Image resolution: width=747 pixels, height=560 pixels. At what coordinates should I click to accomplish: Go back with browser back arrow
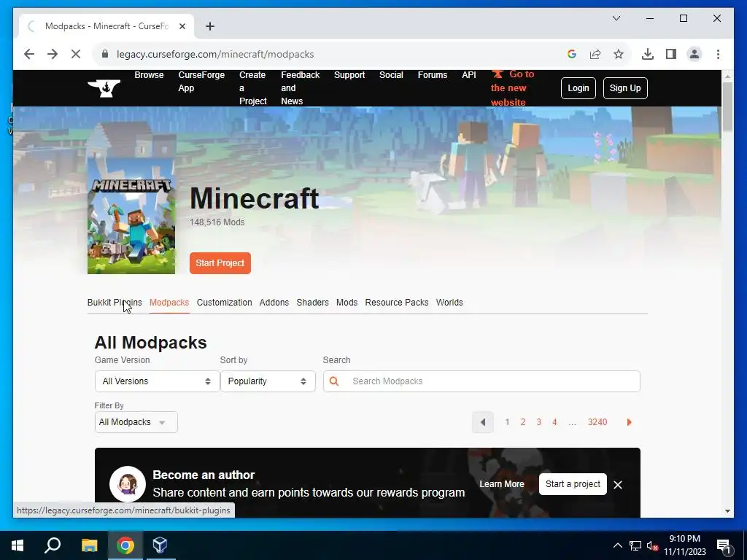[x=29, y=54]
